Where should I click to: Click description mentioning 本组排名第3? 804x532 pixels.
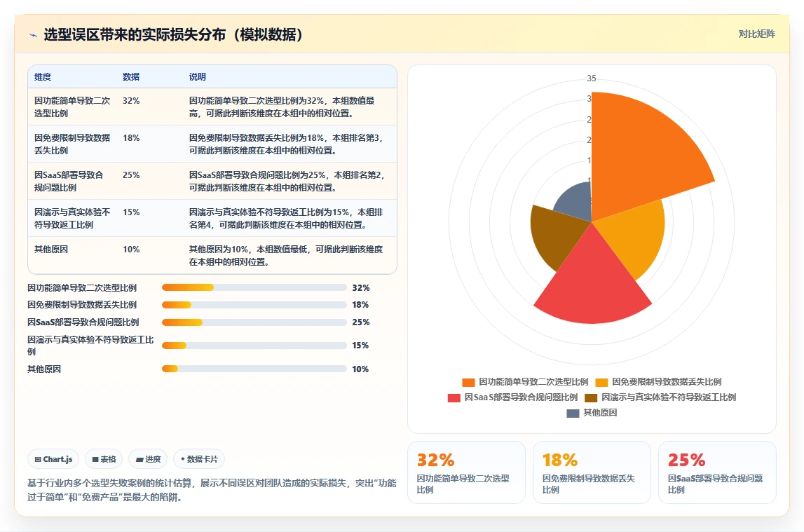click(x=286, y=144)
